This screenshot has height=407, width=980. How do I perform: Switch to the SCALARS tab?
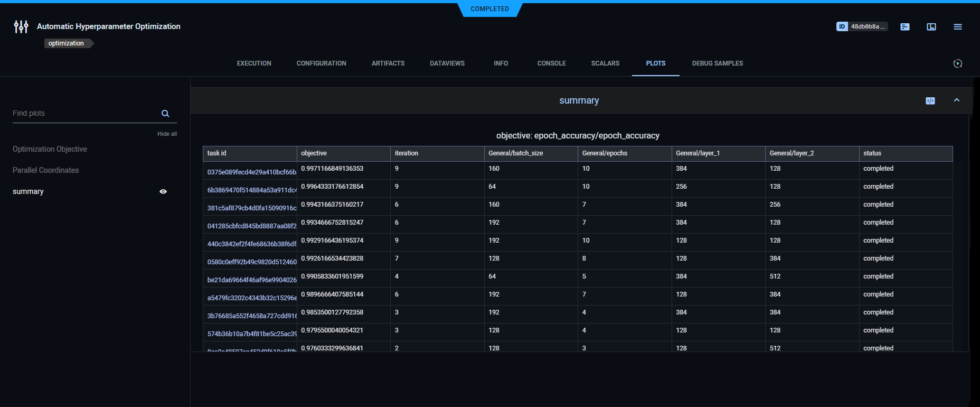pos(605,63)
